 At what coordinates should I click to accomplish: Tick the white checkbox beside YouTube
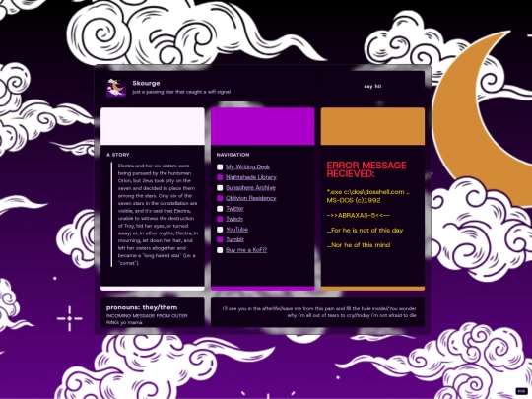click(x=220, y=230)
